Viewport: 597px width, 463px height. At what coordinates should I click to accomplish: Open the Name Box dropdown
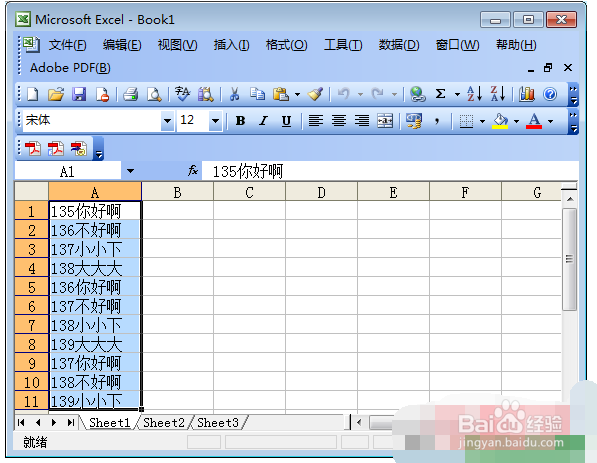pyautogui.click(x=130, y=171)
